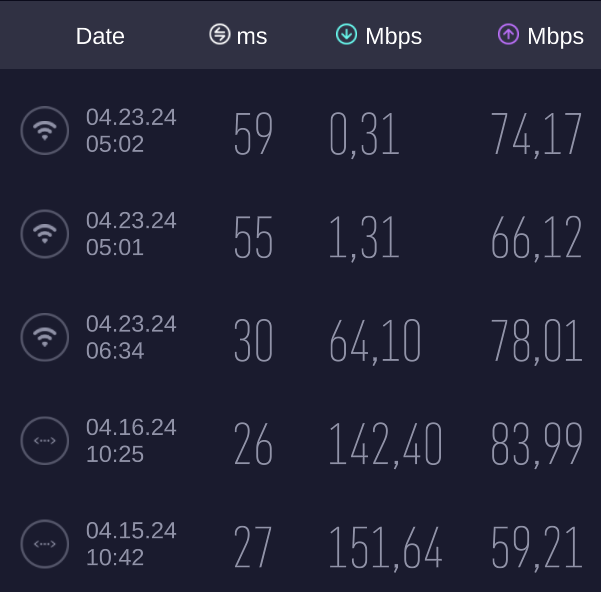Open the 04.23.24 05:02 result

(300, 131)
